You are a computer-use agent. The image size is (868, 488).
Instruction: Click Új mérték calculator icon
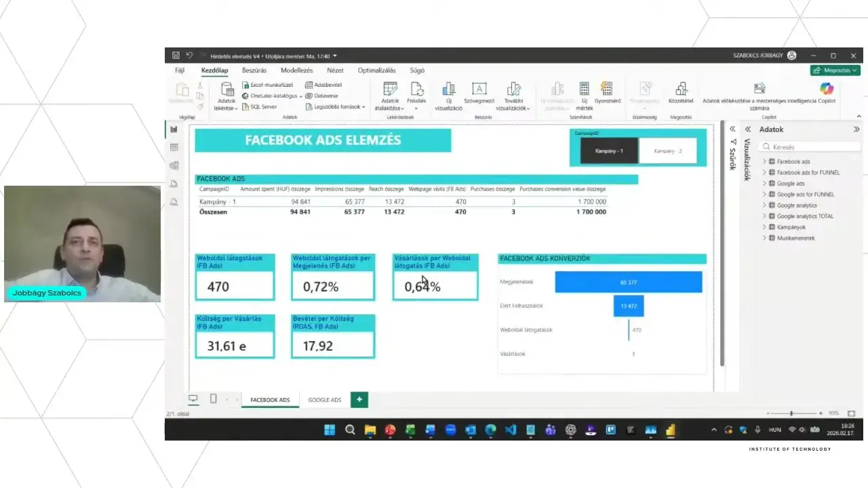pos(584,88)
